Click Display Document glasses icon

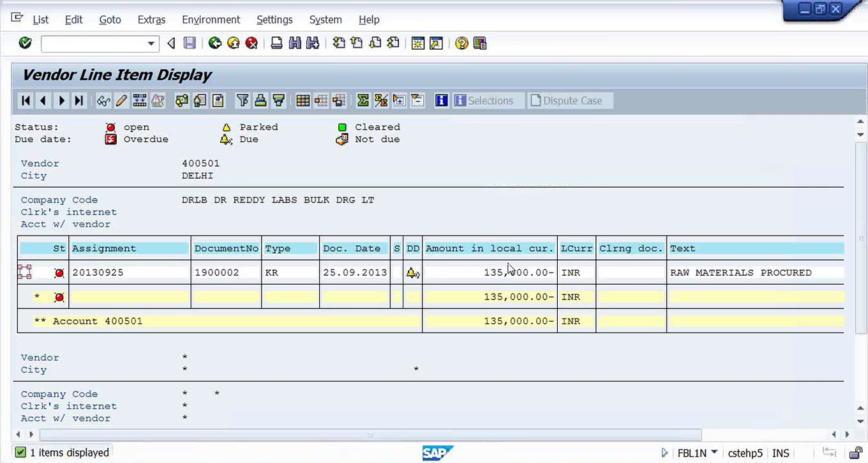tap(103, 100)
